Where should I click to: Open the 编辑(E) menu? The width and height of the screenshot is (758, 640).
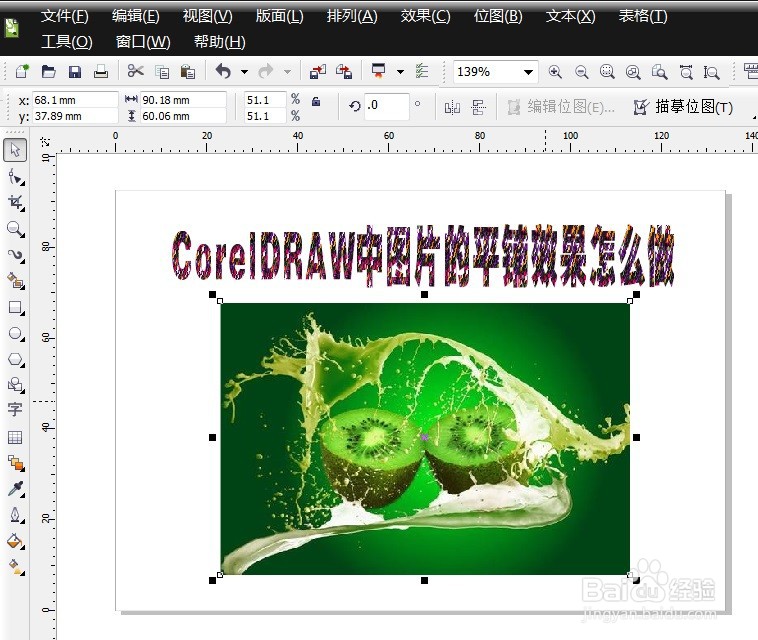point(136,16)
